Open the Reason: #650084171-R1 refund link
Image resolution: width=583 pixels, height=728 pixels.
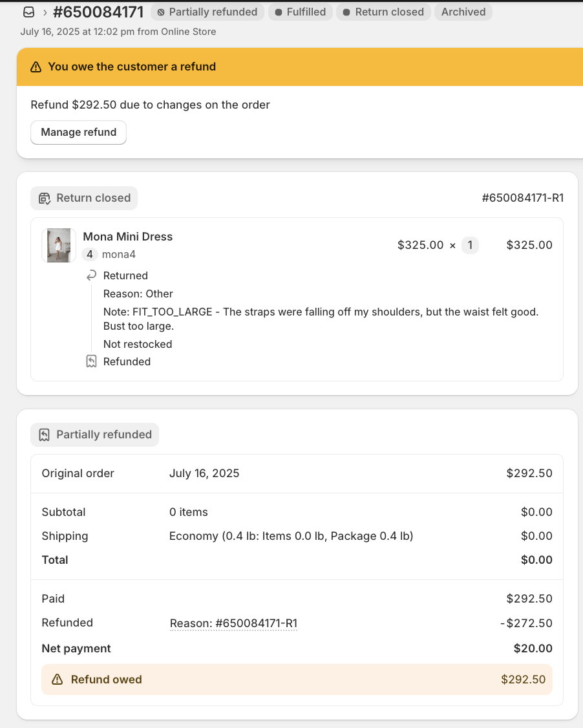click(233, 624)
